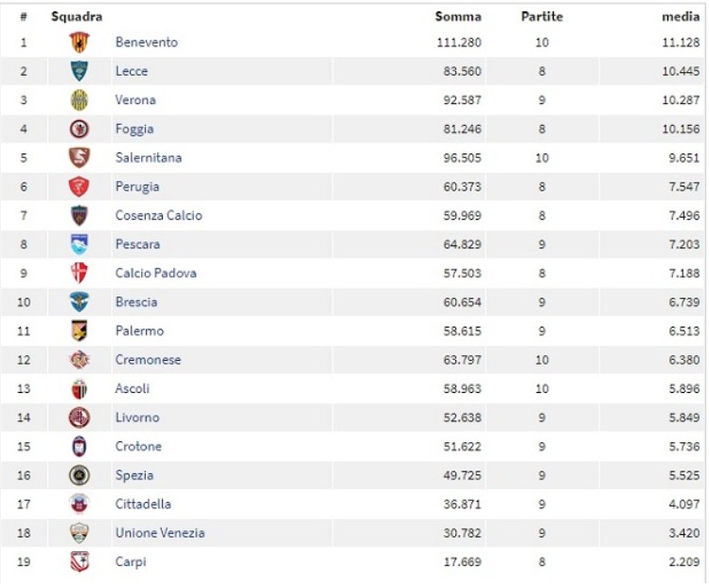Click the Carpi club crest icon

(x=80, y=561)
